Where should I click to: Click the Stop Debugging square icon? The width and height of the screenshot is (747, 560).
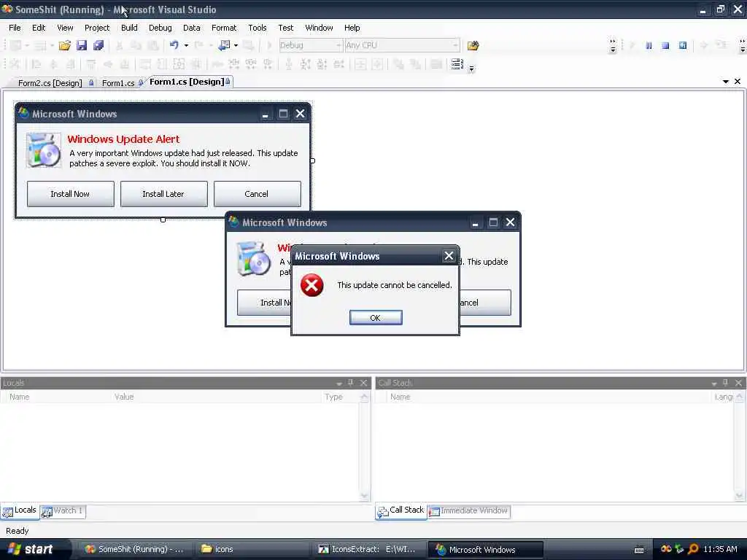click(665, 45)
